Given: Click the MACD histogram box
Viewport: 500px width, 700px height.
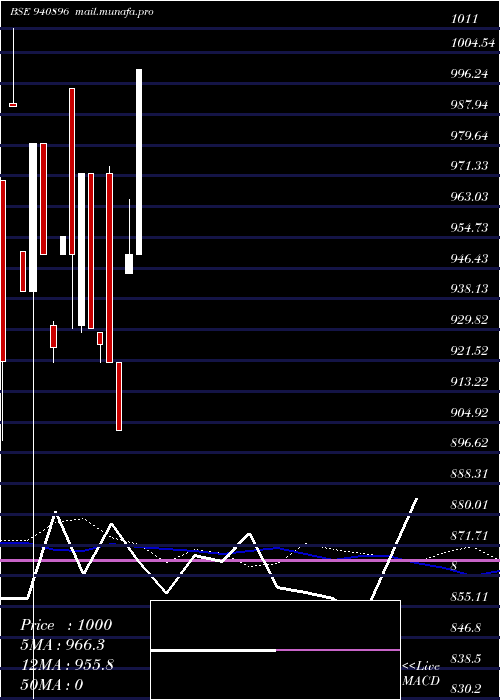Looking at the screenshot, I should tap(275, 650).
